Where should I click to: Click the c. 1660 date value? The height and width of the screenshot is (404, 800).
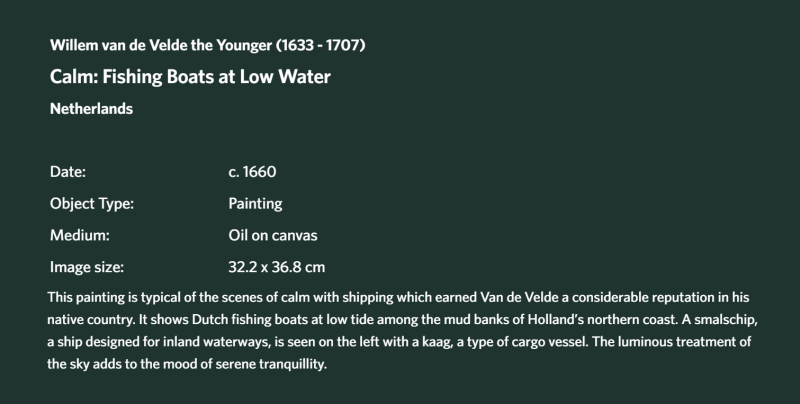pyautogui.click(x=253, y=172)
